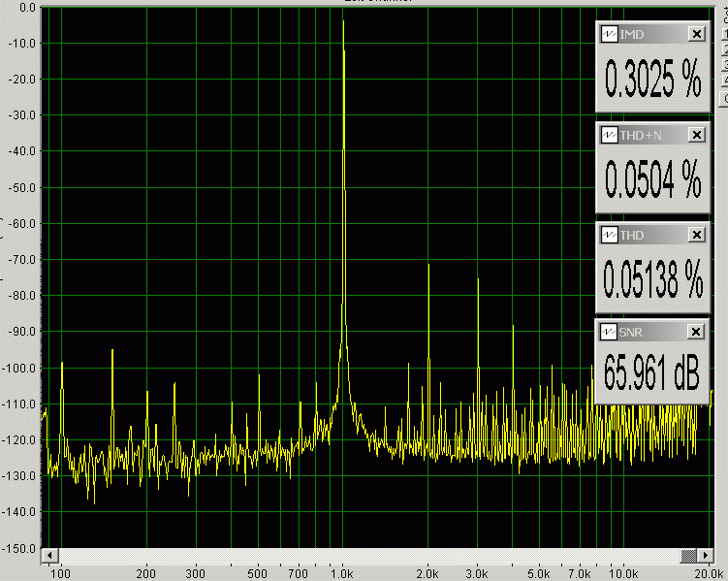
Task: Click the THD window title bar
Action: (652, 235)
